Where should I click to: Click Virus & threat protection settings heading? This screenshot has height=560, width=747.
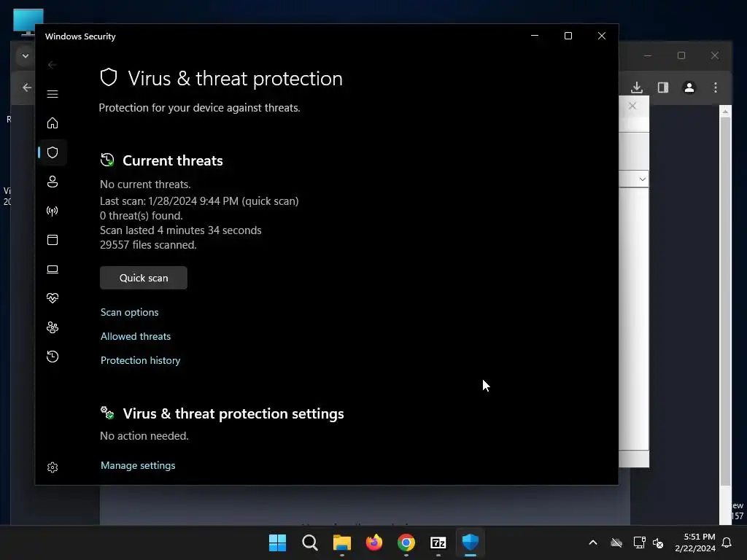(x=233, y=413)
